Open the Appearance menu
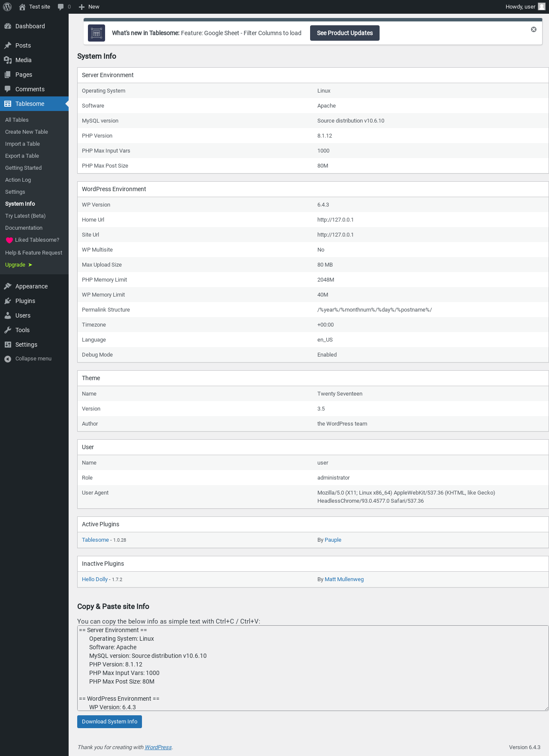Image resolution: width=549 pixels, height=756 pixels. tap(31, 286)
